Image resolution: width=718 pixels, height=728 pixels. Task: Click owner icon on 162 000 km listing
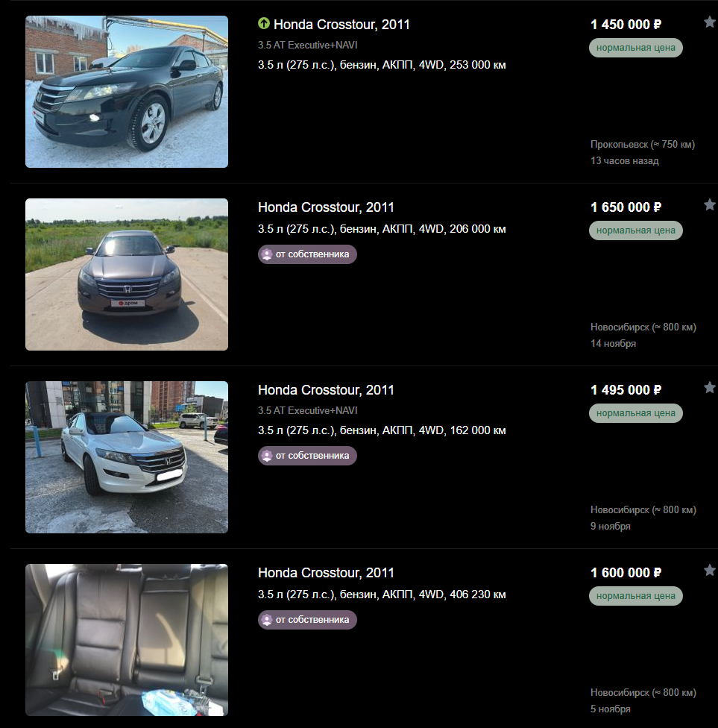coord(267,456)
